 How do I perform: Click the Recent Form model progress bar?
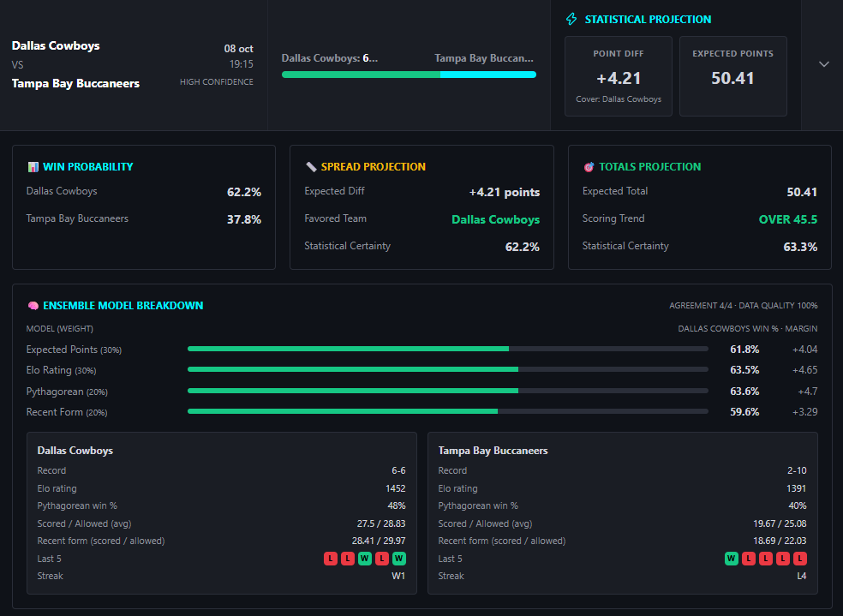tap(447, 411)
